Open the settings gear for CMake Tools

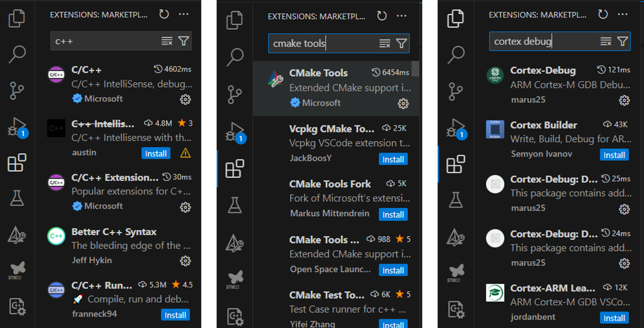(403, 103)
